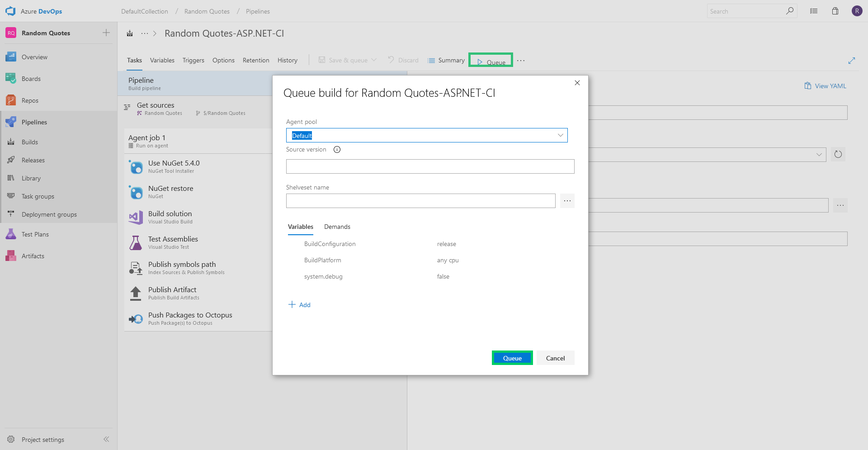Click the Source version input field
The image size is (868, 450).
(x=430, y=166)
